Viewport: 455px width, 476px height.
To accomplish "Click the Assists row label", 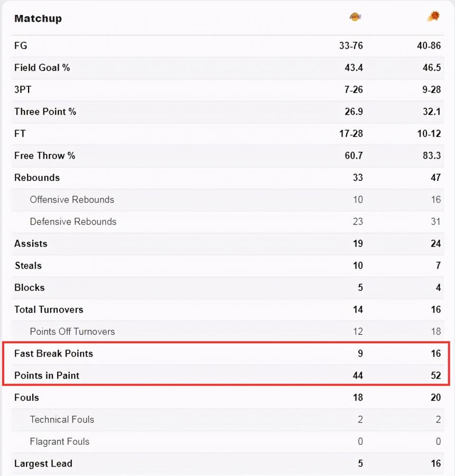I will [31, 243].
